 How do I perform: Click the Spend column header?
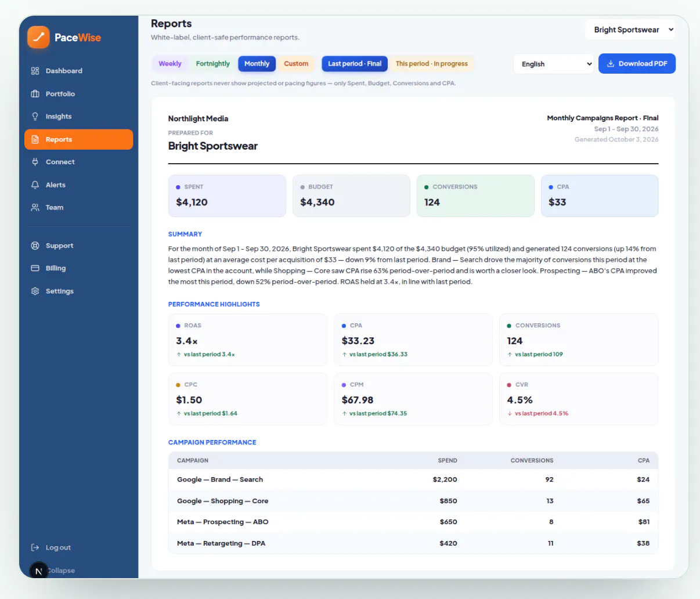click(448, 460)
